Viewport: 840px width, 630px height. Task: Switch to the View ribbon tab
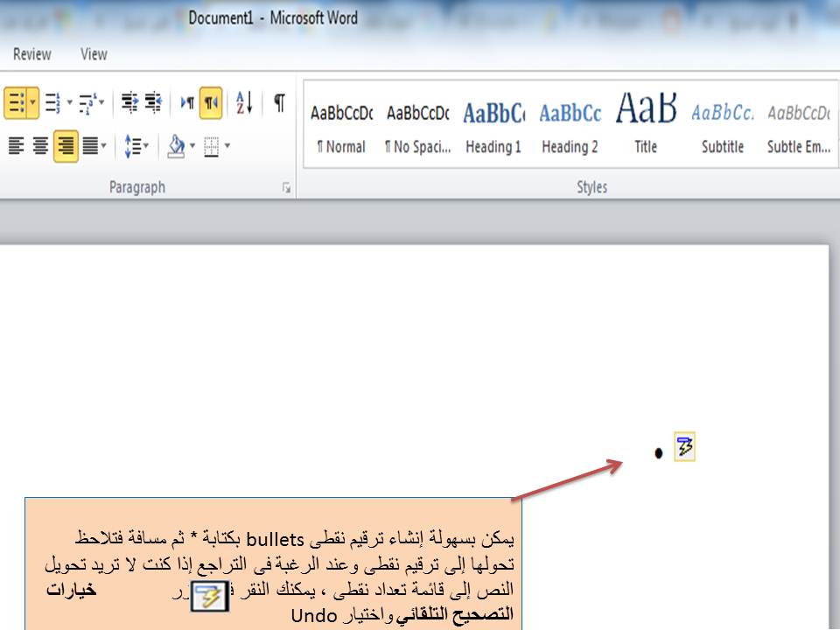tap(94, 54)
